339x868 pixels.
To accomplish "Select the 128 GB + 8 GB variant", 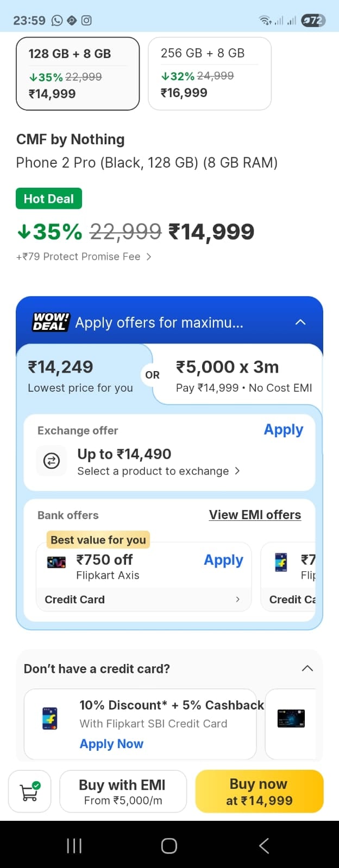I will click(78, 74).
